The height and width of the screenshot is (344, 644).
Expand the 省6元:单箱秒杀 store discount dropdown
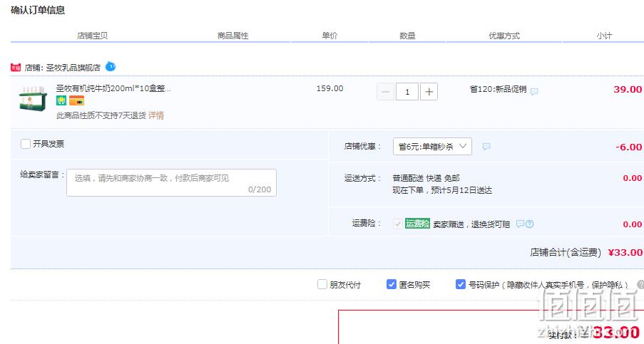(x=432, y=147)
